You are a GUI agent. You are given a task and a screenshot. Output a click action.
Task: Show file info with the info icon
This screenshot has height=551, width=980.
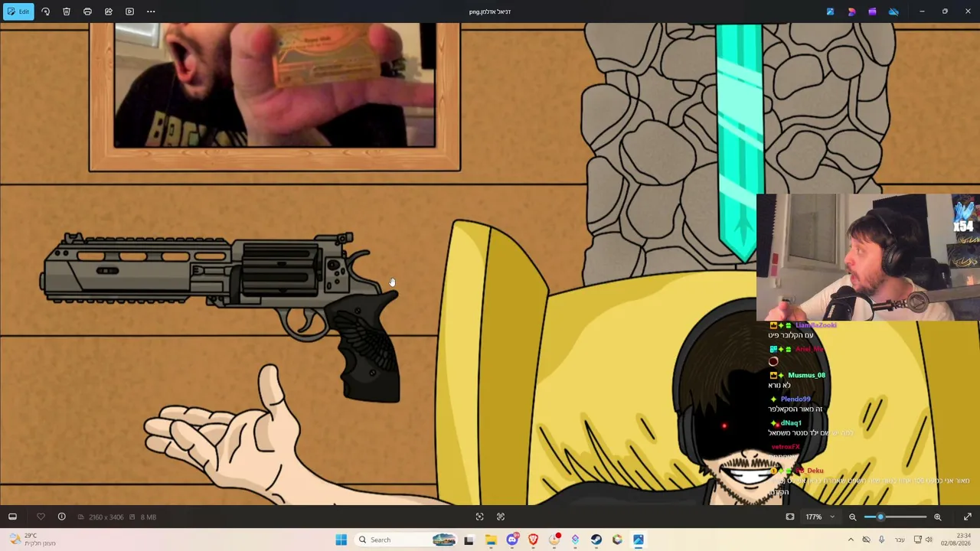pos(61,517)
